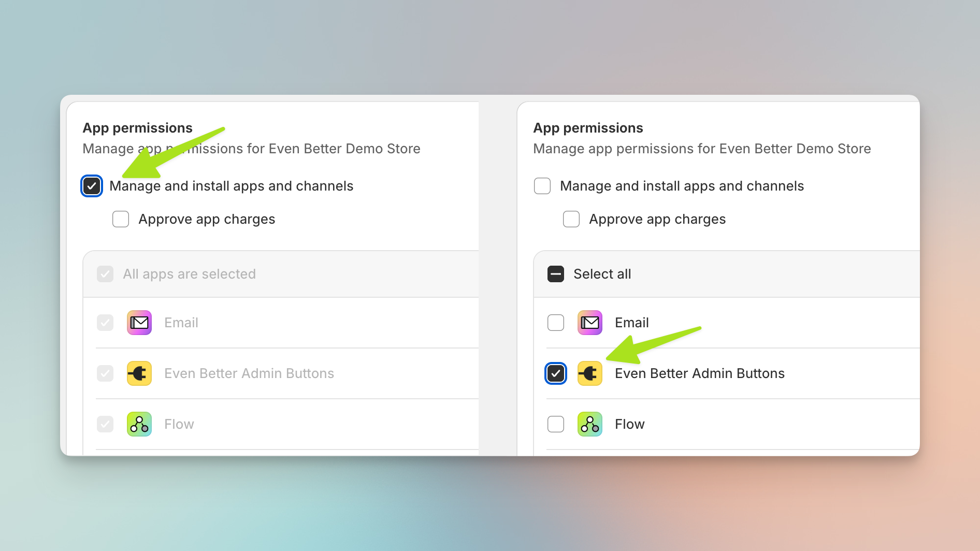Click disabled Email checkbox in left panel
Image resolution: width=980 pixels, height=551 pixels.
pos(105,323)
